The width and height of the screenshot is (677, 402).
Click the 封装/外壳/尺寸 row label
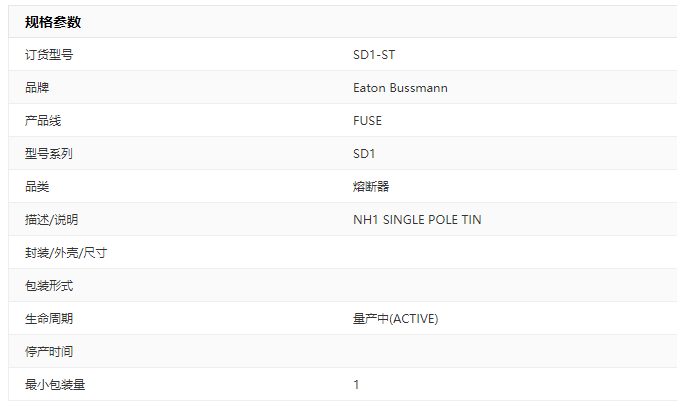[x=66, y=253]
